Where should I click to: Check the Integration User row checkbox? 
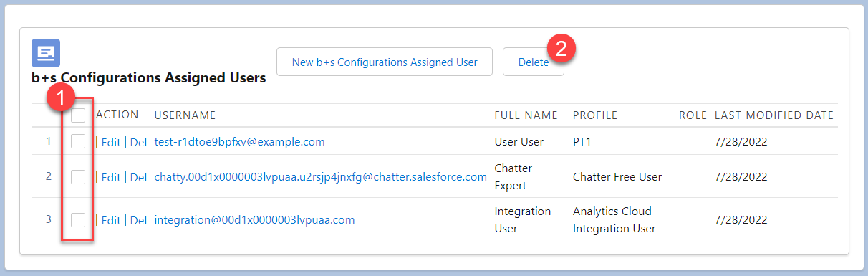[x=78, y=219]
